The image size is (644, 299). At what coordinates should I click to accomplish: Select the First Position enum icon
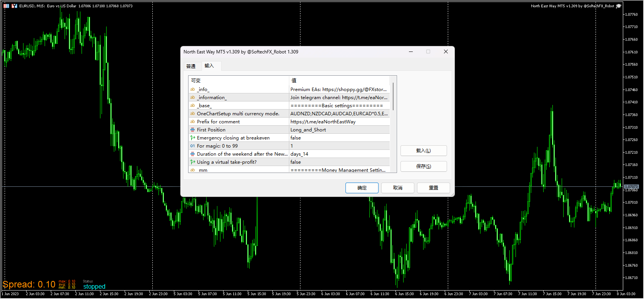click(x=192, y=130)
